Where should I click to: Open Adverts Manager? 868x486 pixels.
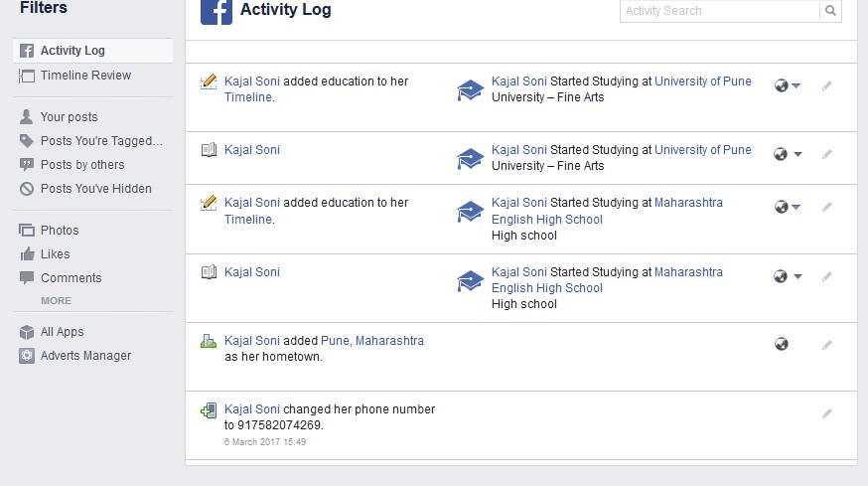[x=85, y=355]
